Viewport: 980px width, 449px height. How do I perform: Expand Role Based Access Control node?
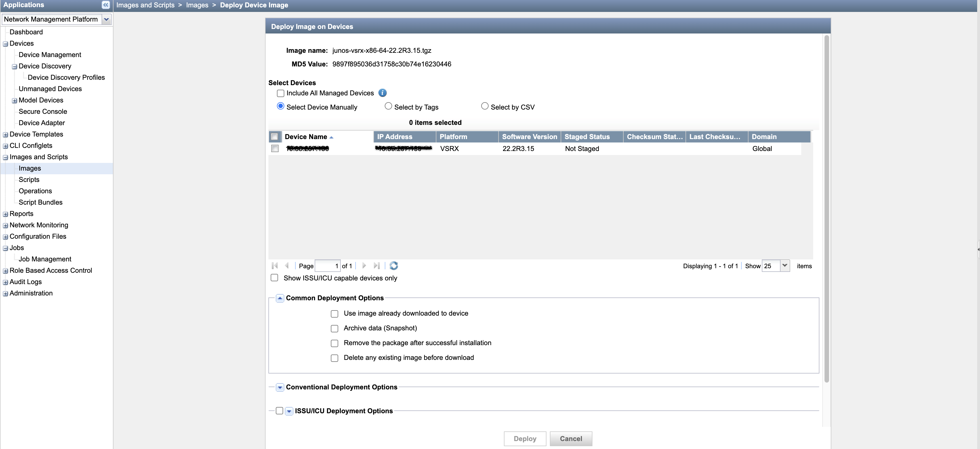point(5,271)
